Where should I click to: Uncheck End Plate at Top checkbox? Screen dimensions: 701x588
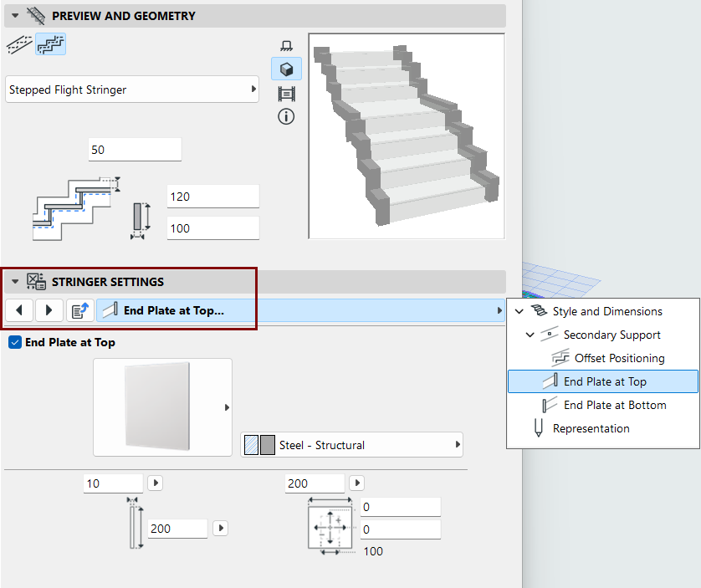tap(15, 343)
